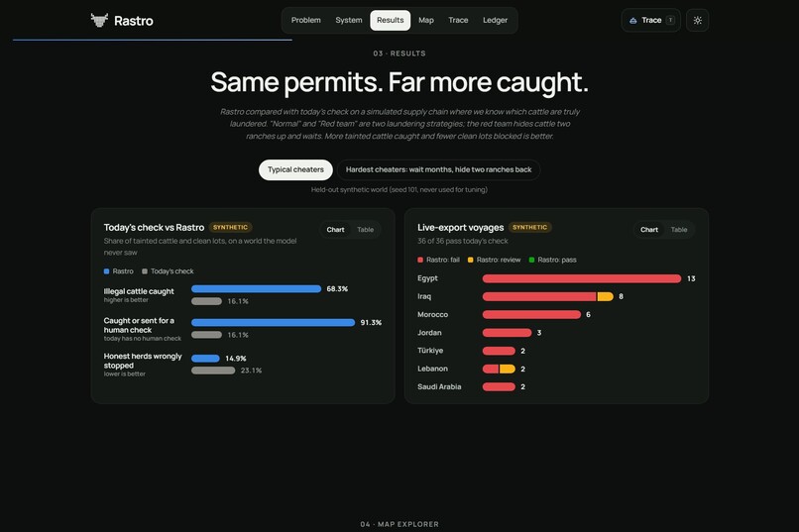
Task: Switch to the Trace nav tab
Action: (458, 21)
